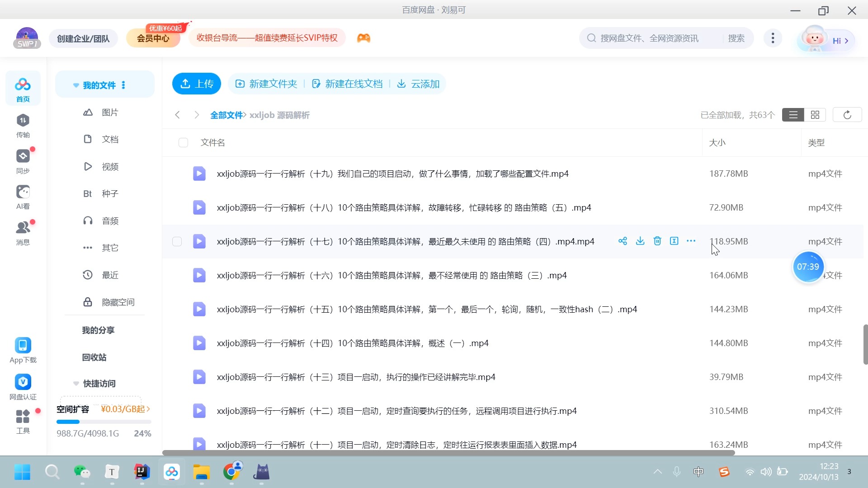Open the 首页 home sidebar icon
The height and width of the screenshot is (488, 868).
(23, 89)
